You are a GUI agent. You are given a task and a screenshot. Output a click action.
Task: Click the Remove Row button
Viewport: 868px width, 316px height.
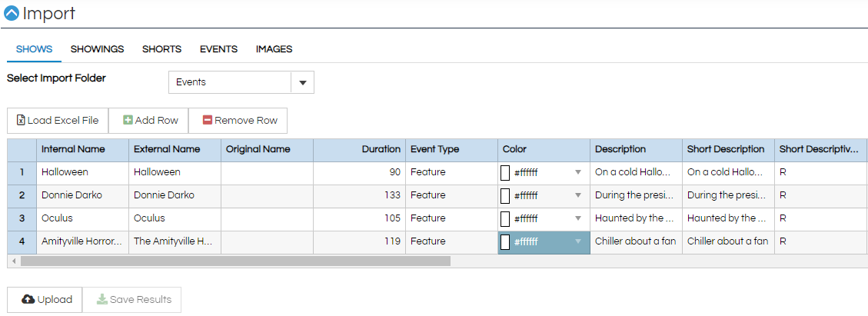click(238, 121)
